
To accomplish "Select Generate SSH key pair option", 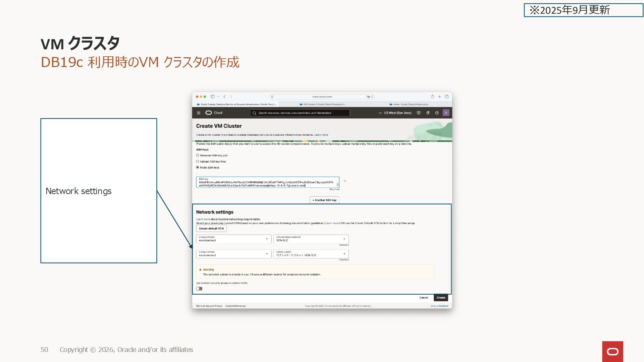I will click(x=198, y=156).
